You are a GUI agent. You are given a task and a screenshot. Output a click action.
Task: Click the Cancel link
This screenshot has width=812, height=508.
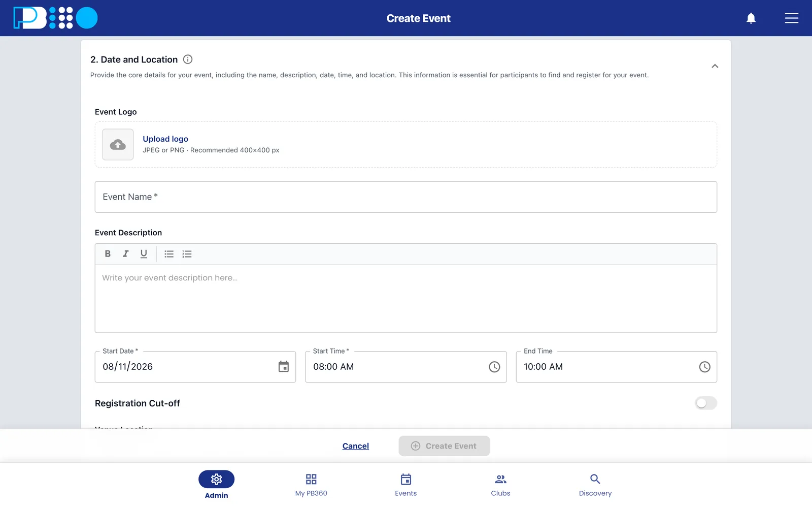coord(356,446)
